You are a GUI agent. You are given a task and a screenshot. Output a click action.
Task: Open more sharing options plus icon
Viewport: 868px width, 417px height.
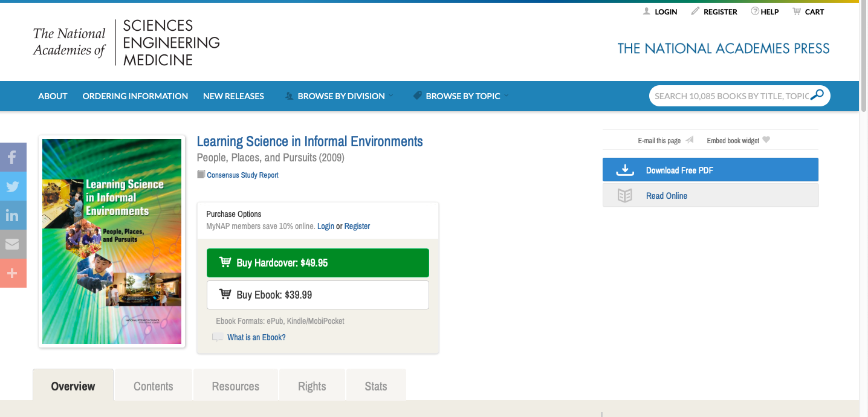pos(13,273)
